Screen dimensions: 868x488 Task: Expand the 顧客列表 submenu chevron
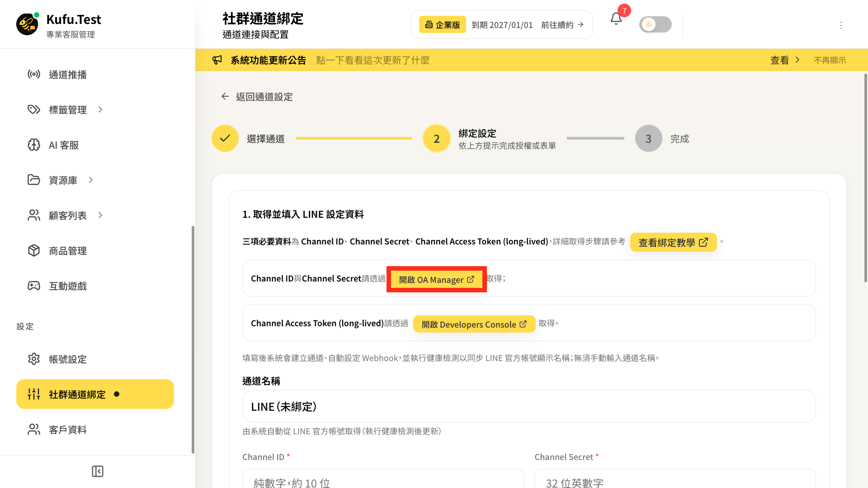[x=100, y=215]
